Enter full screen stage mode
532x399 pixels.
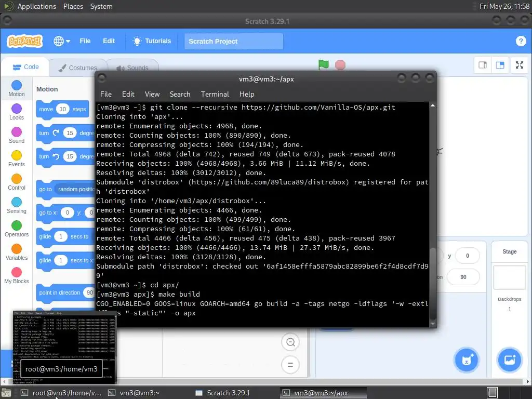tap(520, 65)
